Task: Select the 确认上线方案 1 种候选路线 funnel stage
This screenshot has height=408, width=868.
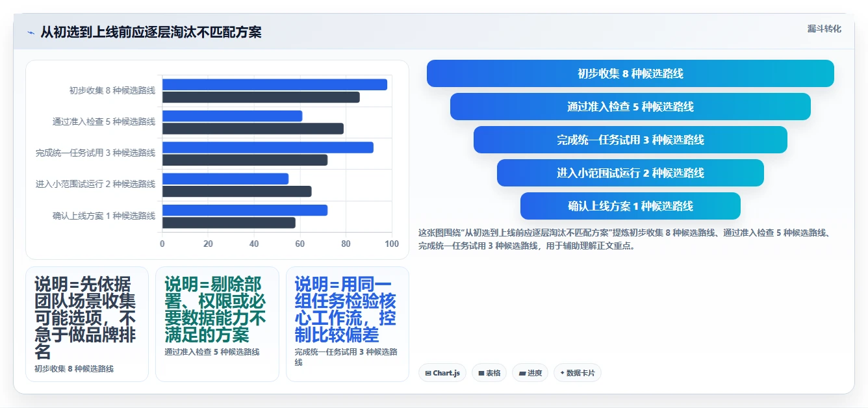Action: coord(630,206)
